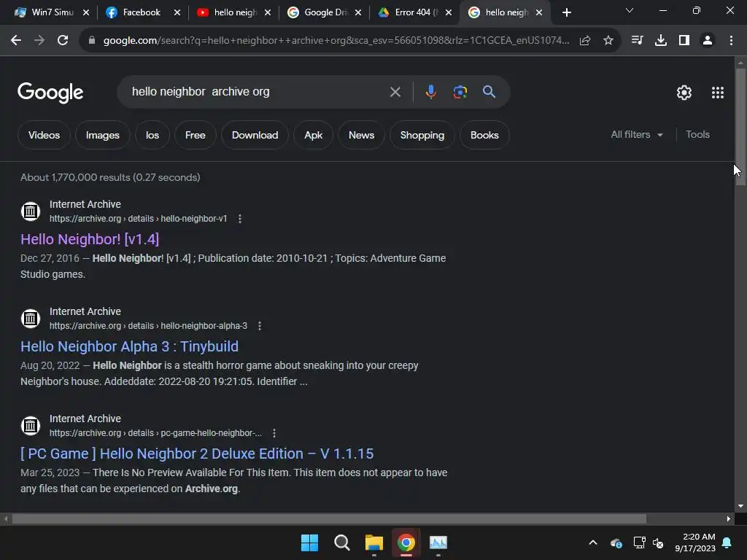Open the tab search chevron
The height and width of the screenshot is (560, 747).
click(x=630, y=10)
